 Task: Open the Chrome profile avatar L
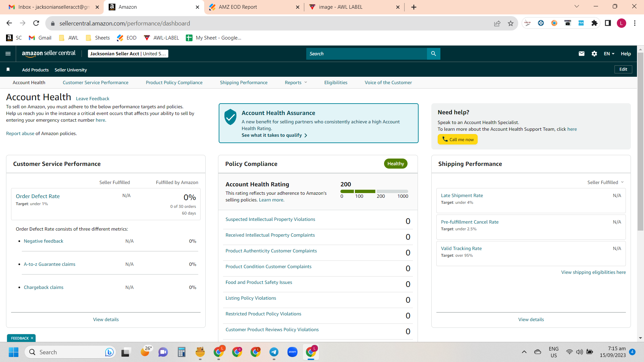point(621,23)
